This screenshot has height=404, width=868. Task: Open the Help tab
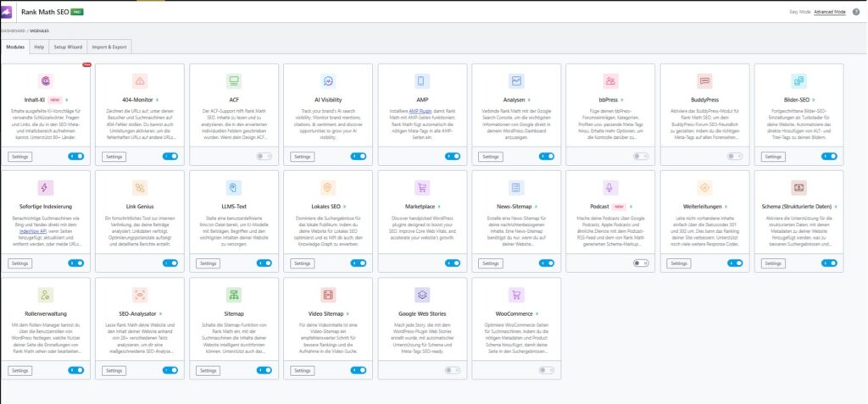point(39,47)
